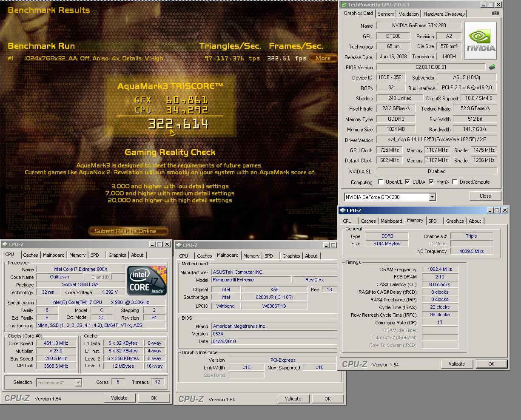Open About tab in CPU-Z CPU window

tap(137, 255)
